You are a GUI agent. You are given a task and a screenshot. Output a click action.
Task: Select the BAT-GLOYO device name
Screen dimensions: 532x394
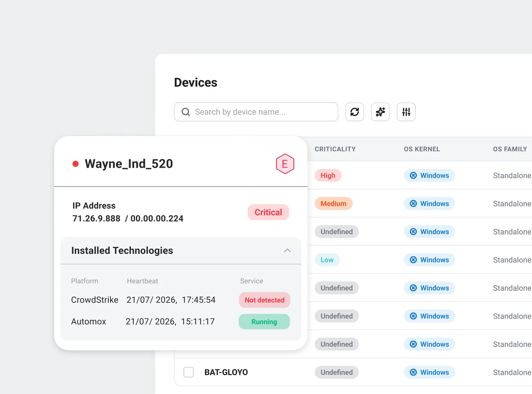226,372
